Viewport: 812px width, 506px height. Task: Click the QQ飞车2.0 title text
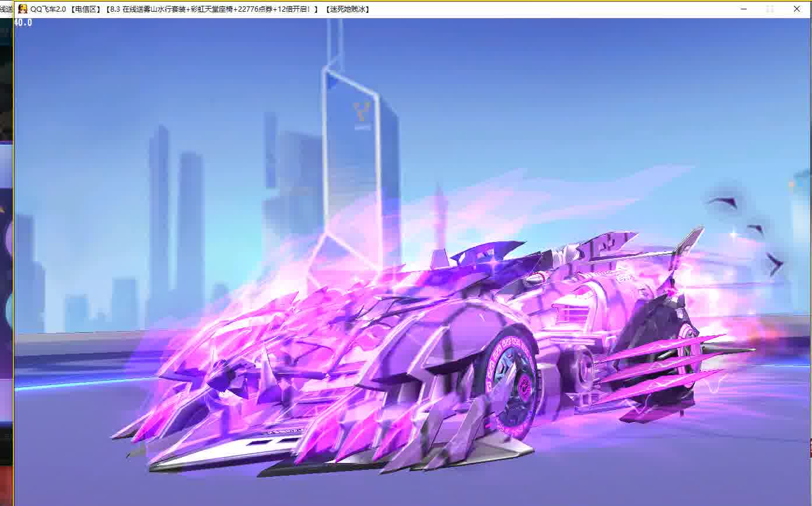tap(48, 9)
